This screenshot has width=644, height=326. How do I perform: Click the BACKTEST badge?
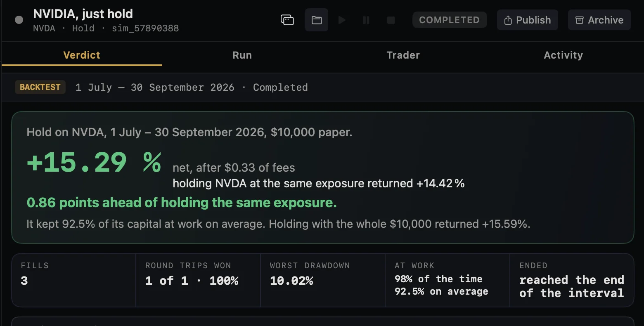click(40, 87)
